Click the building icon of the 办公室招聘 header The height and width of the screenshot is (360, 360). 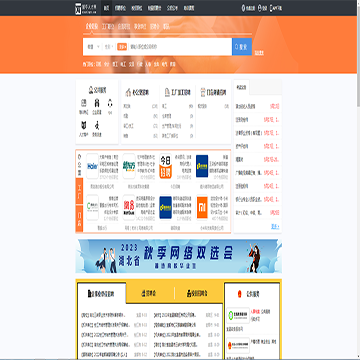click(128, 92)
